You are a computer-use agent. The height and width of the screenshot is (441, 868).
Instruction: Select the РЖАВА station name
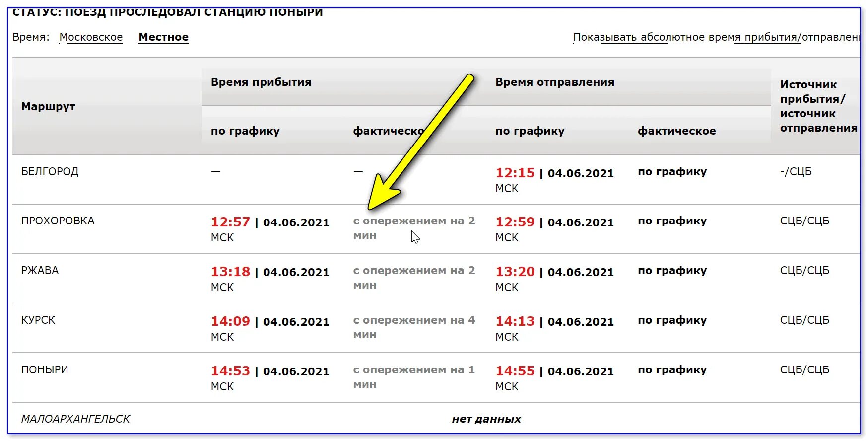point(40,271)
